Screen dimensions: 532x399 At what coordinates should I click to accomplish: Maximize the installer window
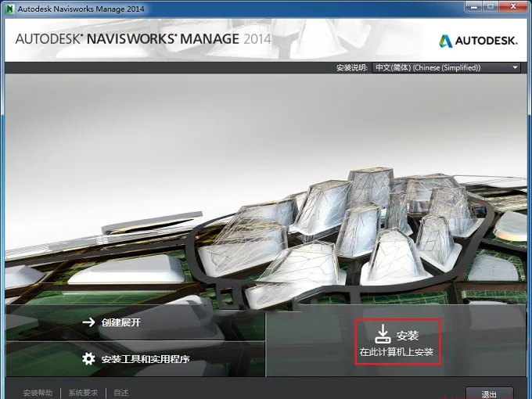coord(491,7)
